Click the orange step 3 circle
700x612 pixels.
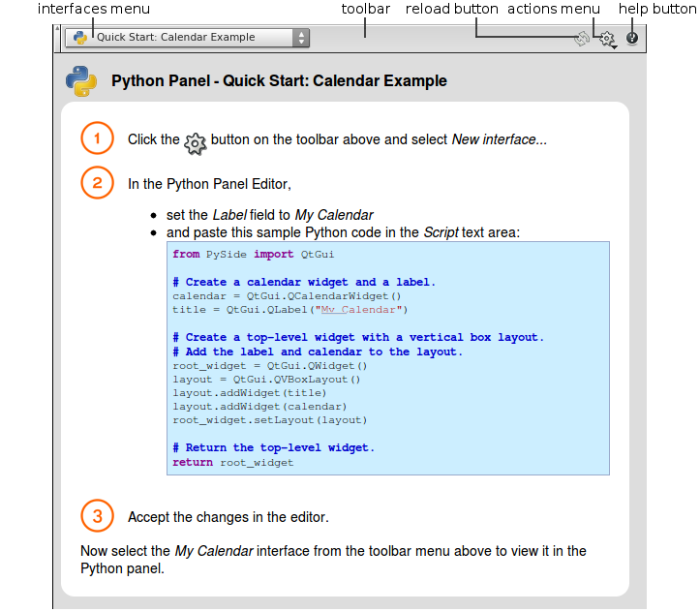coord(97,515)
